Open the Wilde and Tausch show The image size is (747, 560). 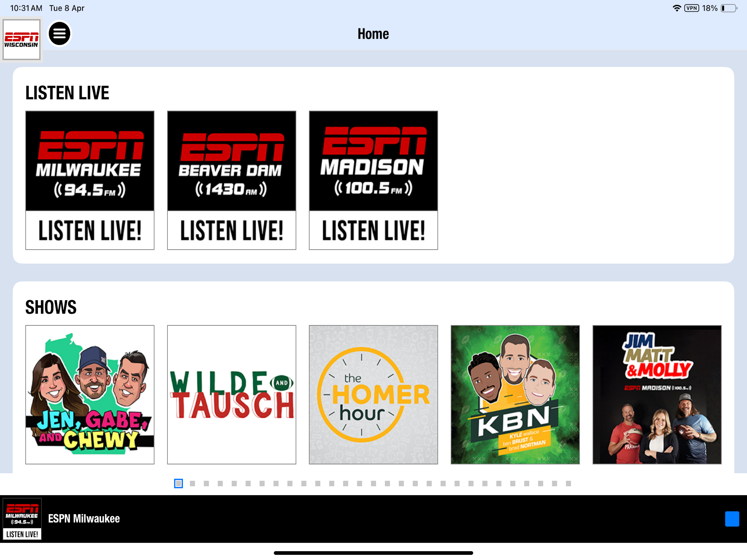coord(232,395)
